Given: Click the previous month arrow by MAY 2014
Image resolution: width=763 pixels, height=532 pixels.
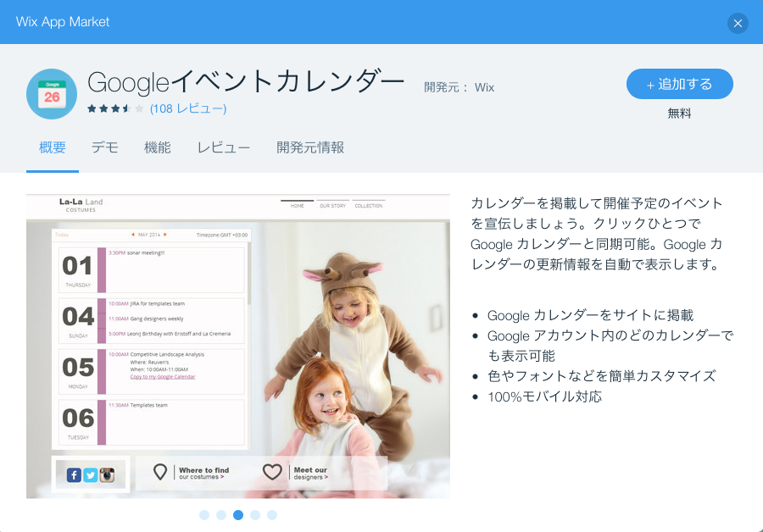Looking at the screenshot, I should click(133, 235).
